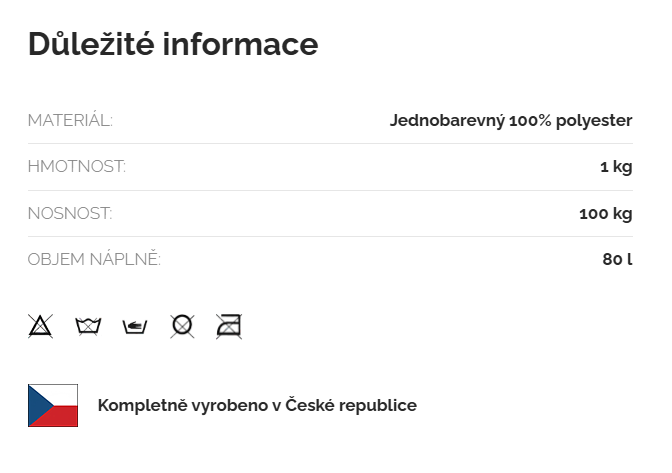Select the "80 l" filling volume value
The image size is (672, 473).
(x=618, y=260)
